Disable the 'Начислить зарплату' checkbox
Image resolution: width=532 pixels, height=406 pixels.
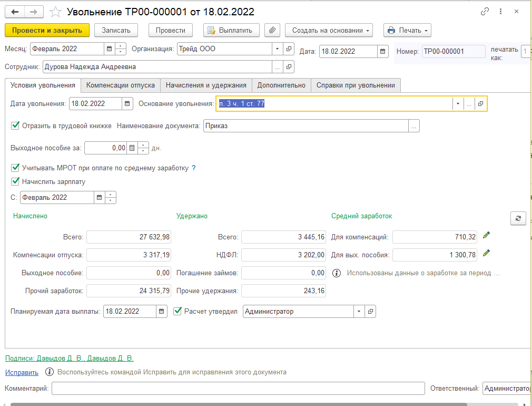15,181
